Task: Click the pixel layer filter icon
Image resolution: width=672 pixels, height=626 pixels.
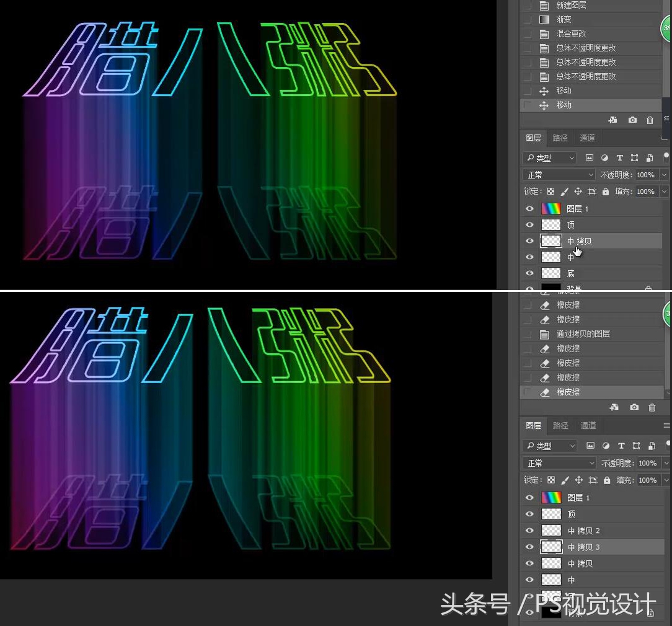Action: tap(590, 157)
